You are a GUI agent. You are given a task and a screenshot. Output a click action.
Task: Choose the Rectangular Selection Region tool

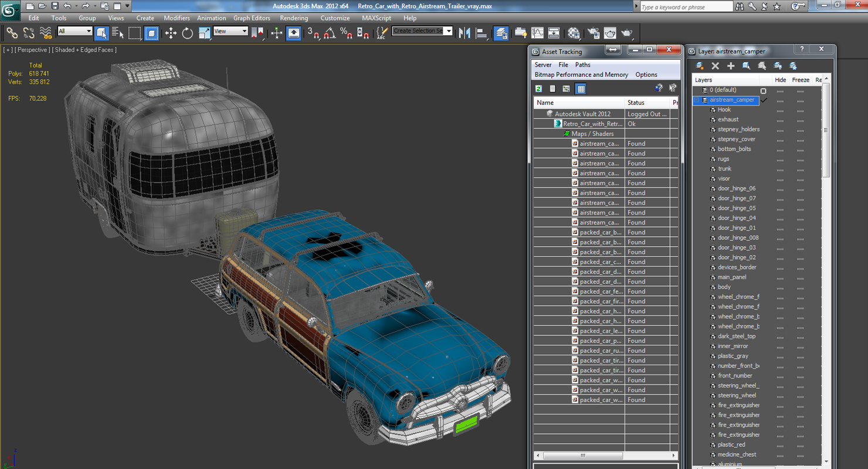coord(135,33)
